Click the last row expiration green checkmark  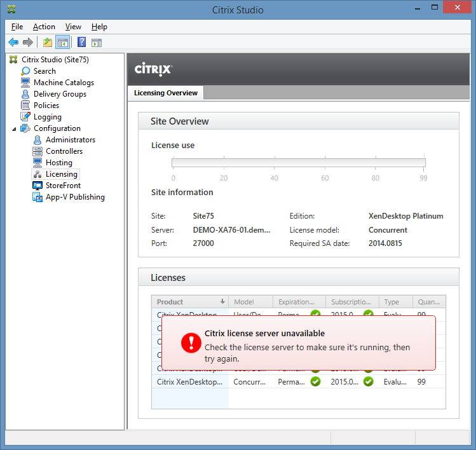(x=315, y=382)
